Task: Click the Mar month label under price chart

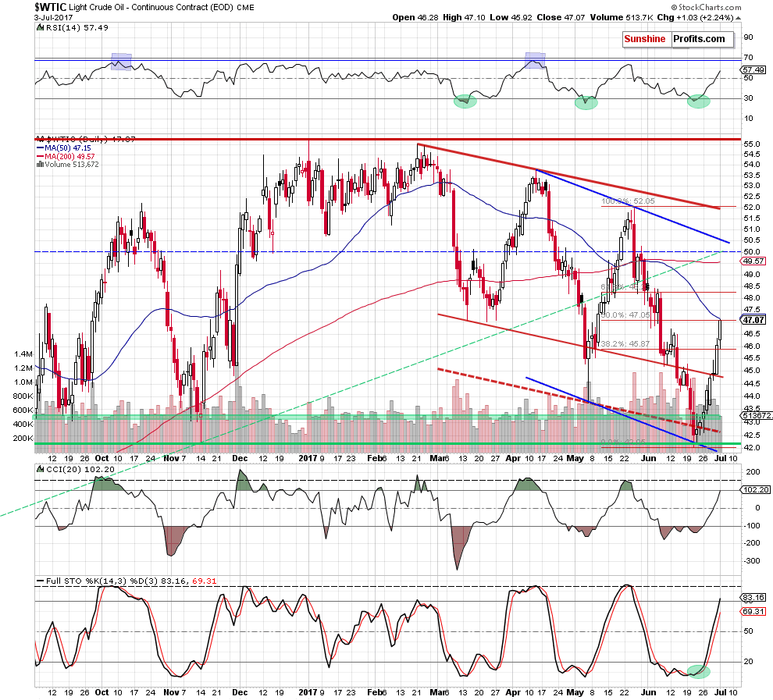Action: [x=437, y=458]
